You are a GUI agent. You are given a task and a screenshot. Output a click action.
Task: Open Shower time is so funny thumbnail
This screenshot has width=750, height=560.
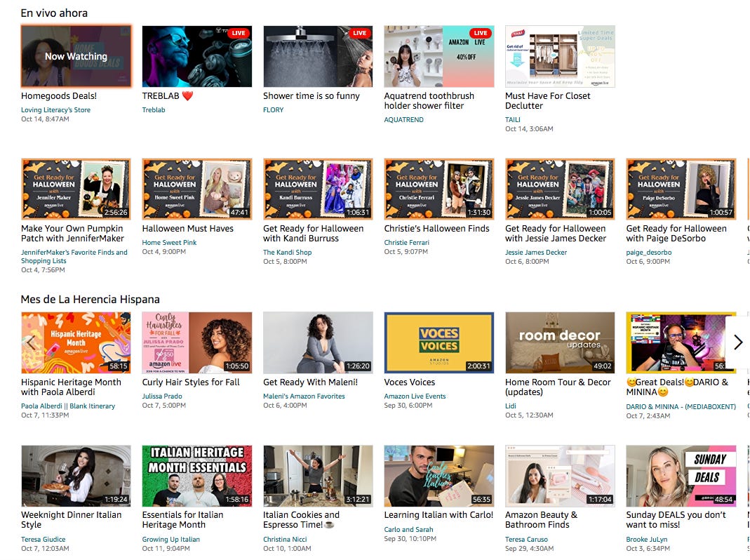[318, 56]
